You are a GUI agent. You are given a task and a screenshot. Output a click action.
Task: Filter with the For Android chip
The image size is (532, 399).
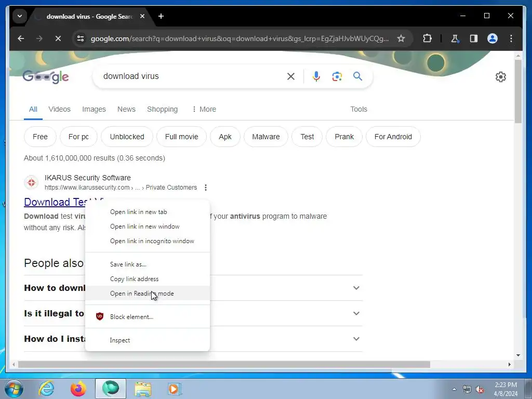(393, 137)
